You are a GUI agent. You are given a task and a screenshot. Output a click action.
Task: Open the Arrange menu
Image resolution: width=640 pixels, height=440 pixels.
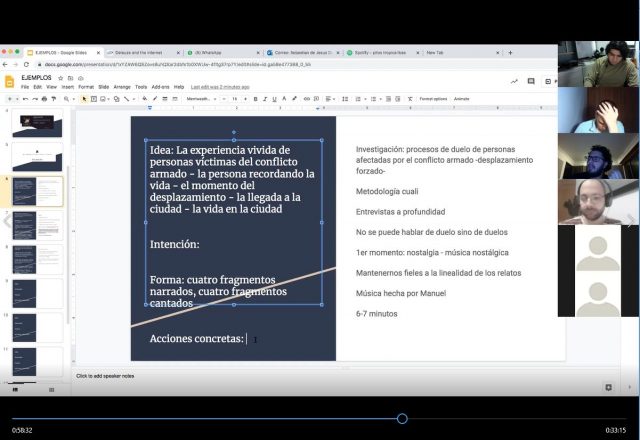(x=122, y=87)
